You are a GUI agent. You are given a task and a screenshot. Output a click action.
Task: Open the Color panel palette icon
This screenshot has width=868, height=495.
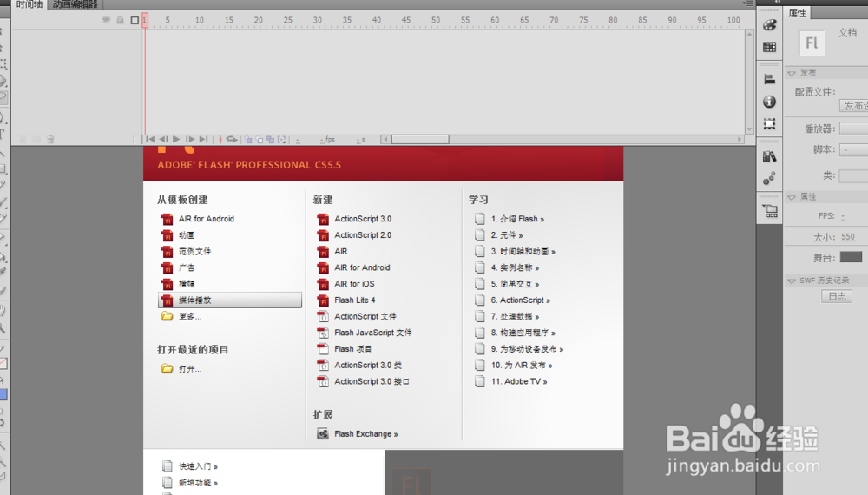pyautogui.click(x=769, y=25)
